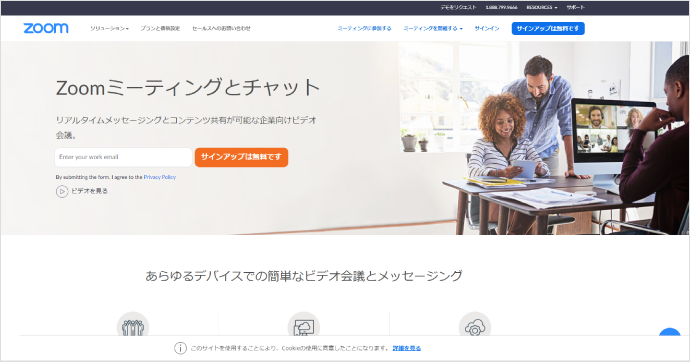Screen dimensions: 690x362
Task: Click the Zoom logo in header
Action: point(46,28)
